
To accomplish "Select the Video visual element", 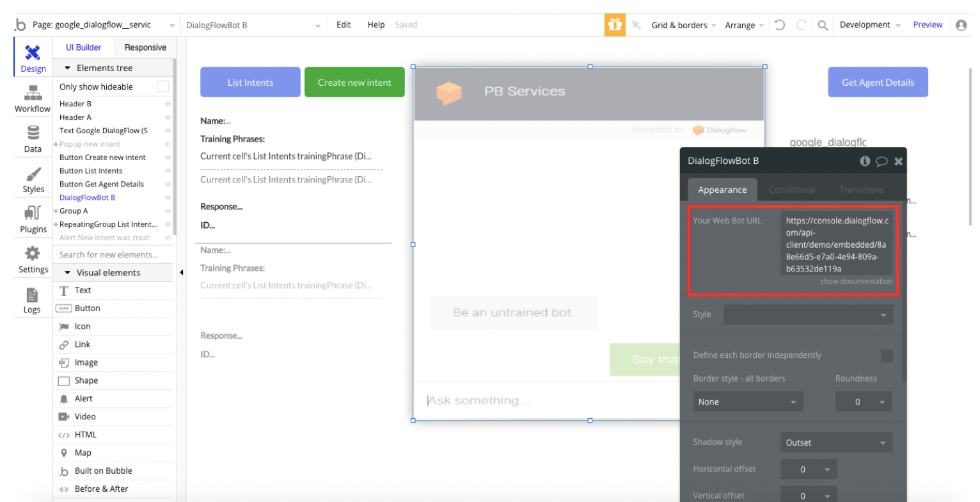I will point(113,416).
